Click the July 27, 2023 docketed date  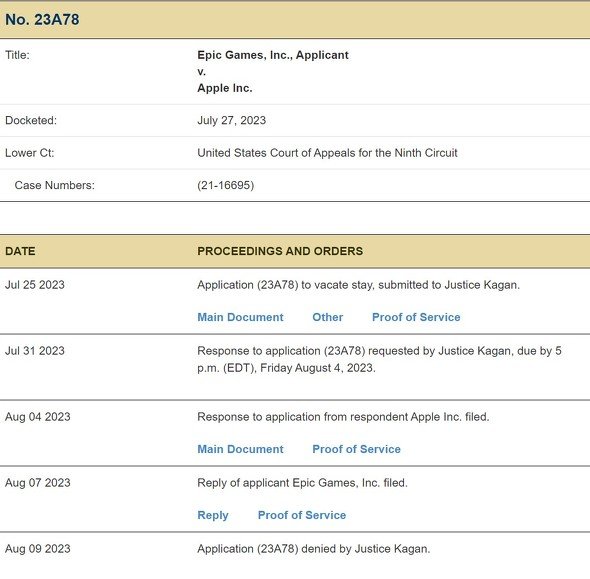(231, 120)
